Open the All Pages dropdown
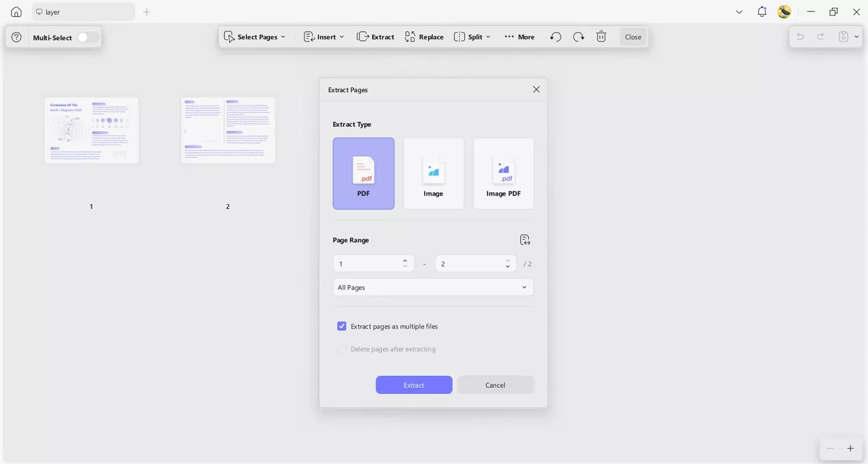Viewport: 868px width, 464px height. 433,287
